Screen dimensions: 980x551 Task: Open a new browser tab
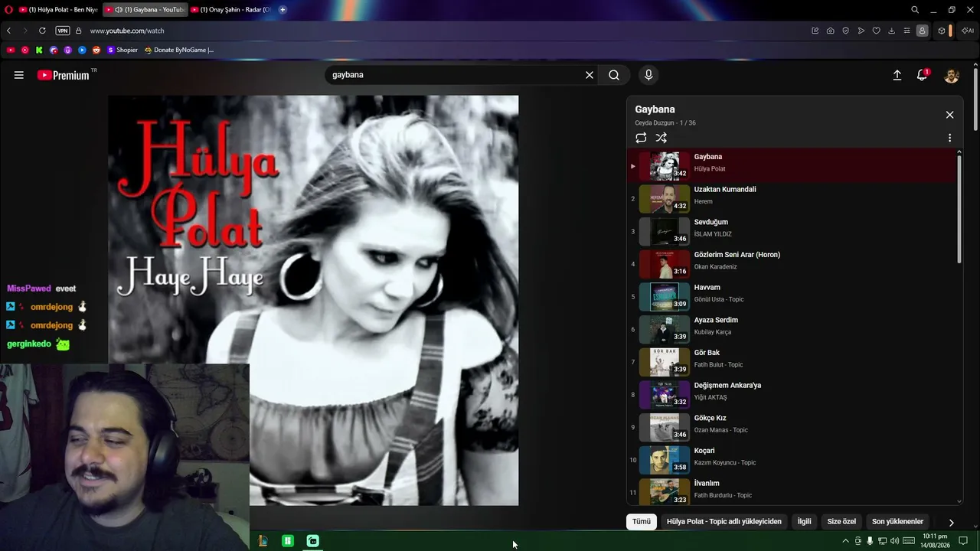coord(283,10)
